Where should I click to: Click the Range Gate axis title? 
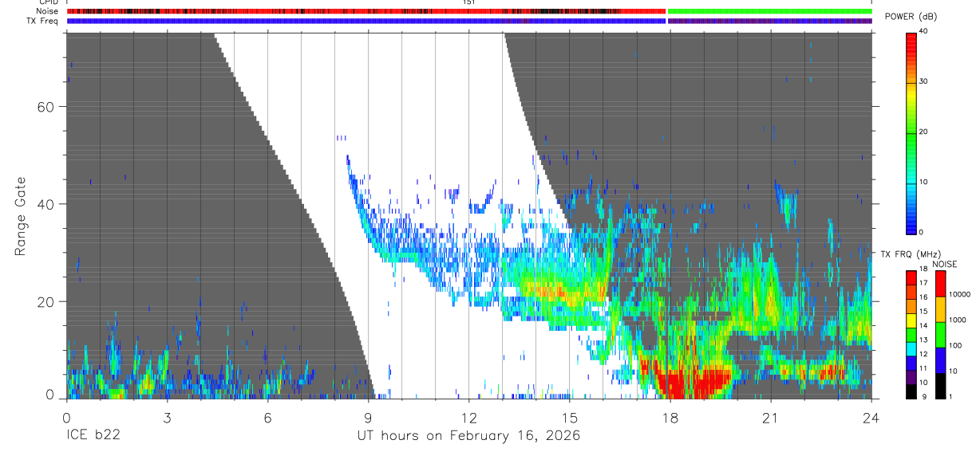[20, 216]
